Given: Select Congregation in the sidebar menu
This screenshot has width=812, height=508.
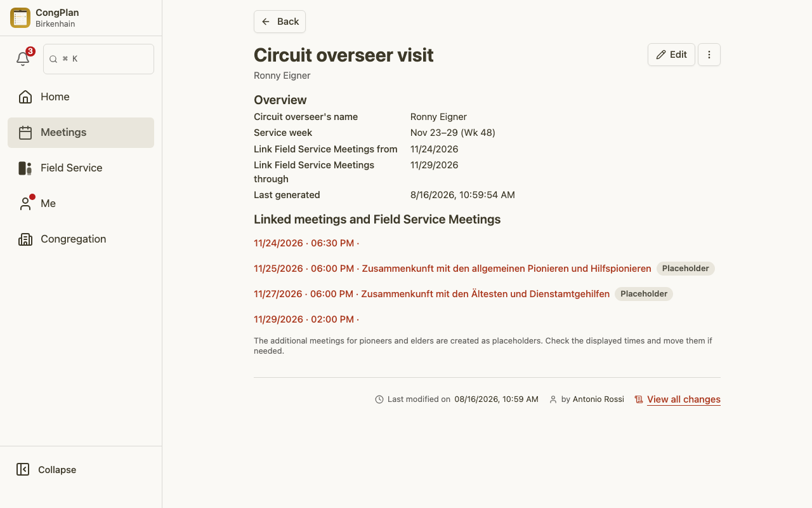Looking at the screenshot, I should click(x=81, y=239).
